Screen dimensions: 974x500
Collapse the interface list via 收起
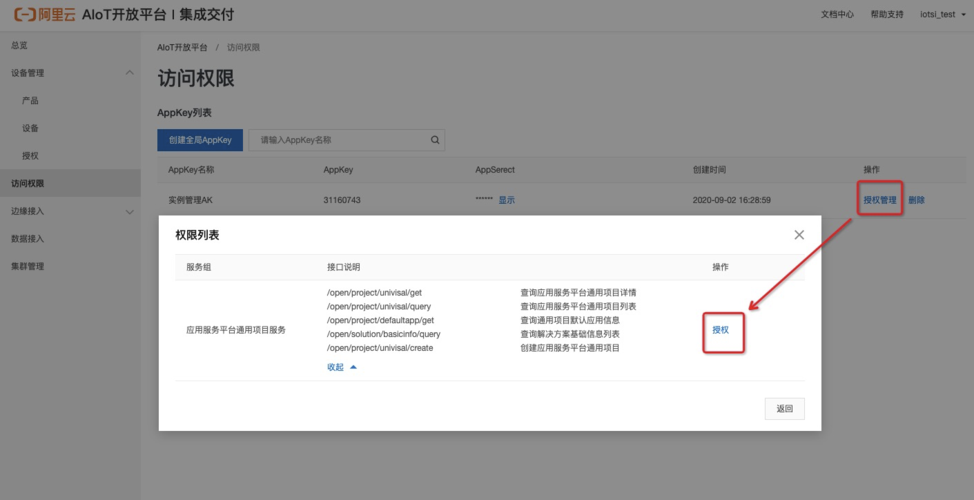pyautogui.click(x=342, y=367)
